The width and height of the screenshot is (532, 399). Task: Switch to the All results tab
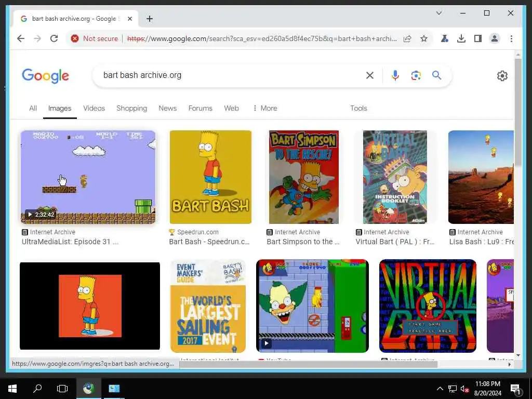[33, 108]
